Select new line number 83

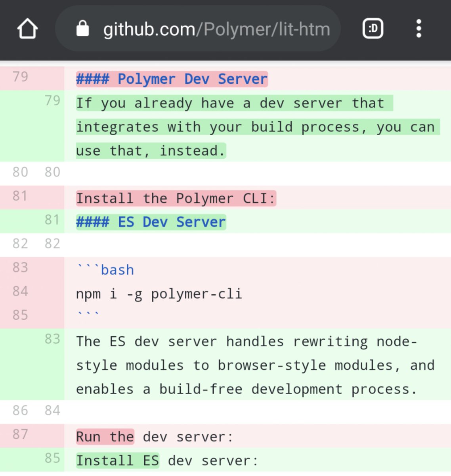[52, 338]
